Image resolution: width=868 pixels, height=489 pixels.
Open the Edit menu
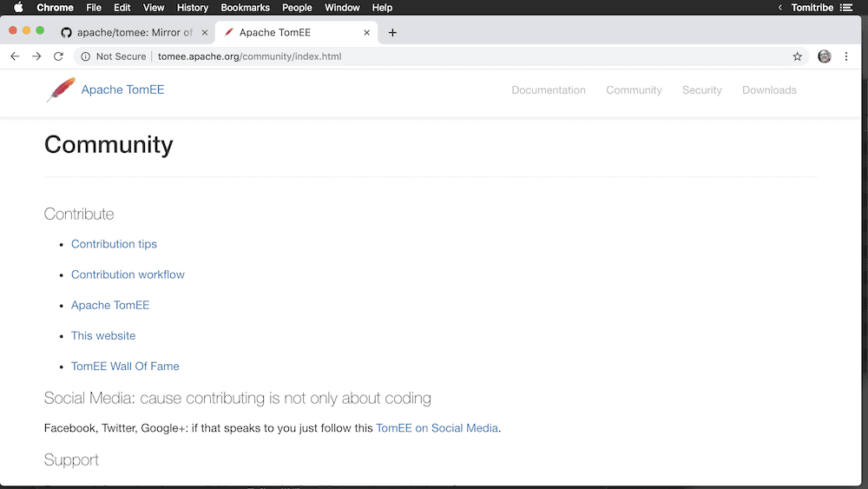click(122, 7)
